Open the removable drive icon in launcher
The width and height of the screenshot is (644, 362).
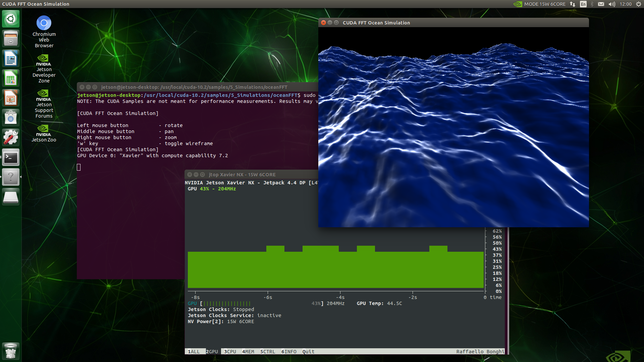point(11,197)
